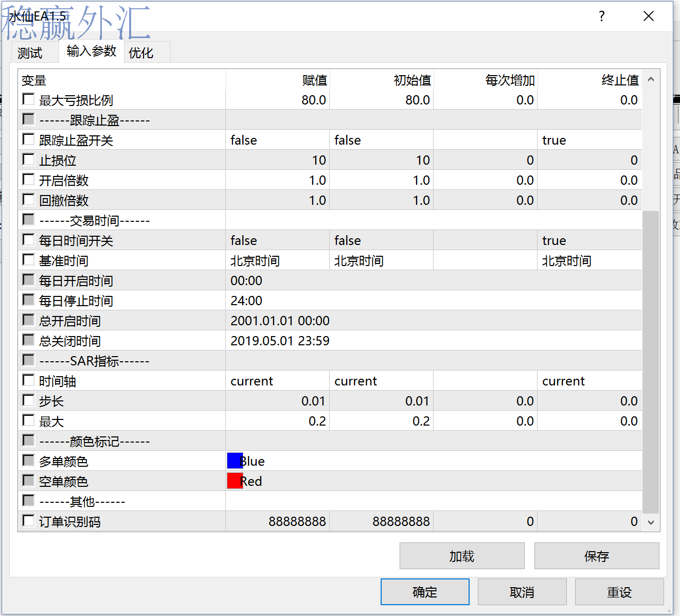Tick the 步长 checkbox
This screenshot has height=616, width=680.
click(x=29, y=400)
